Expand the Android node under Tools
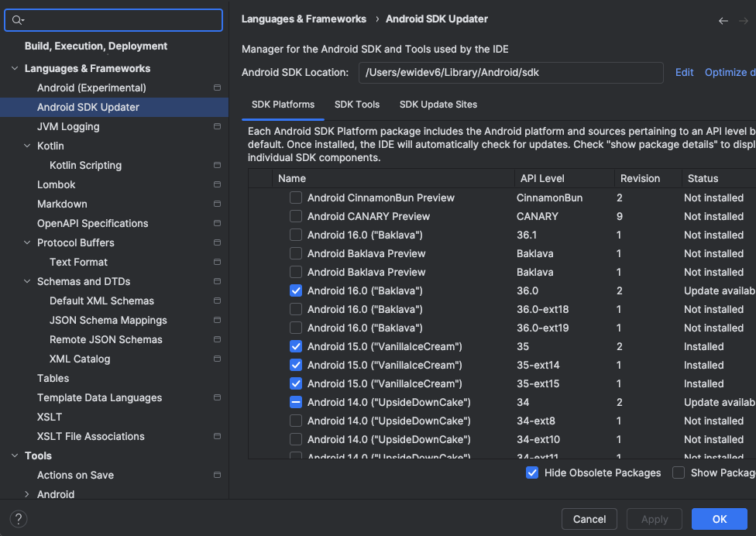 [27, 494]
